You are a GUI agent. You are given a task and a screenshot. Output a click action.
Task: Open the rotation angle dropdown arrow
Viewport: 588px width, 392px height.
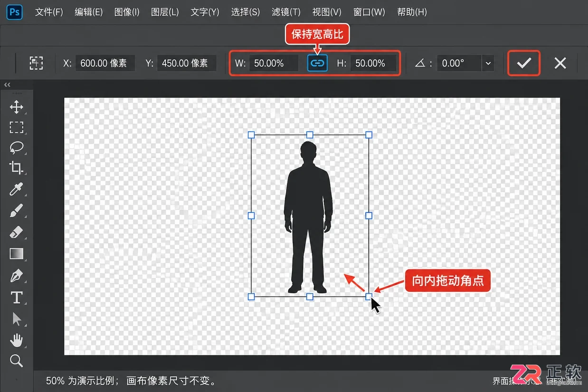tap(488, 63)
